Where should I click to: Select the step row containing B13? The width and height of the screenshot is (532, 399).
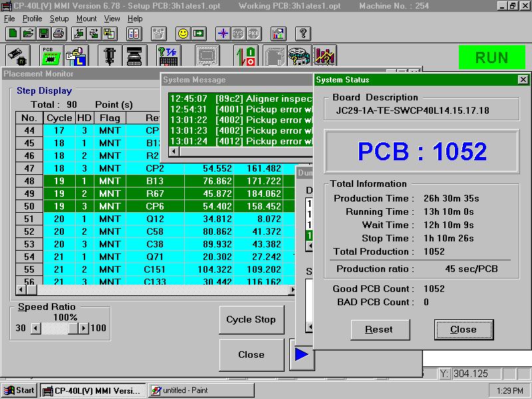point(155,181)
